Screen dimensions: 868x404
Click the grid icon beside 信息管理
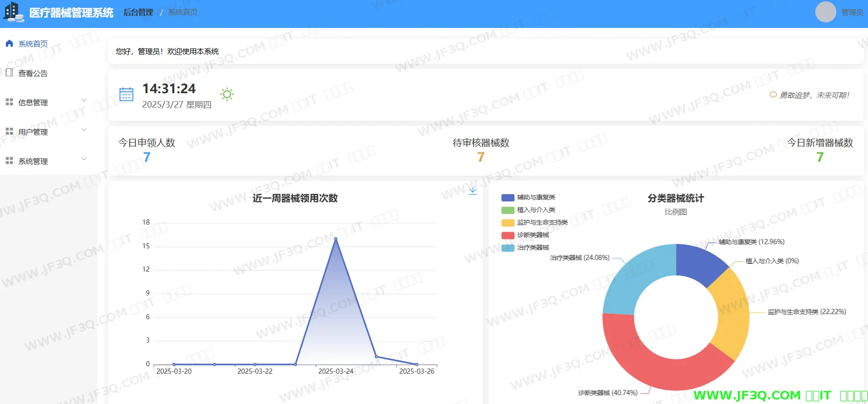(x=9, y=102)
